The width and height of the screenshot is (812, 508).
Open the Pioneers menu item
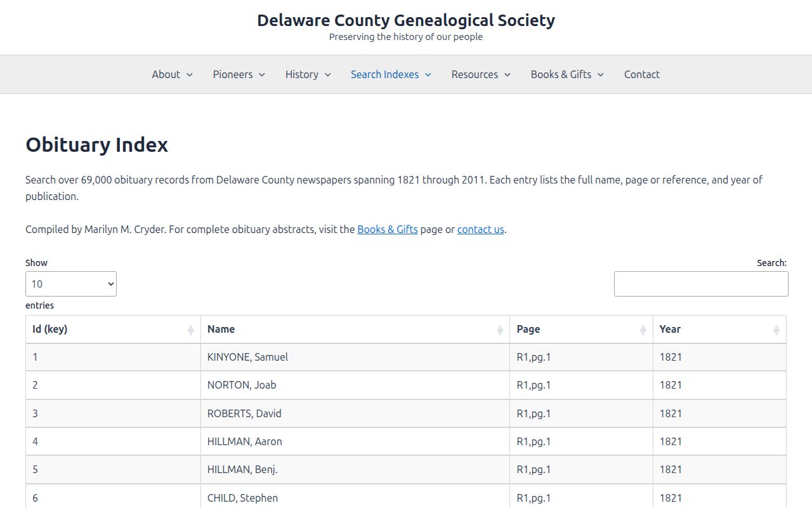pos(233,74)
